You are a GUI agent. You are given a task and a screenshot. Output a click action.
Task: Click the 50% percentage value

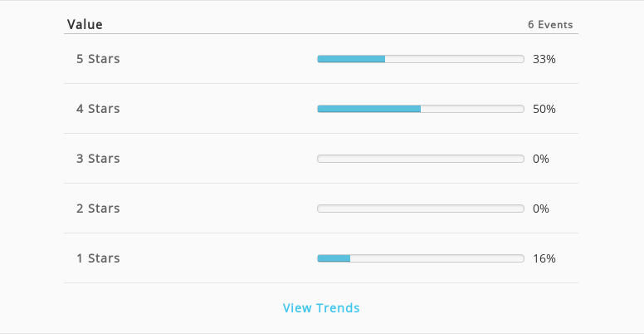pyautogui.click(x=544, y=109)
